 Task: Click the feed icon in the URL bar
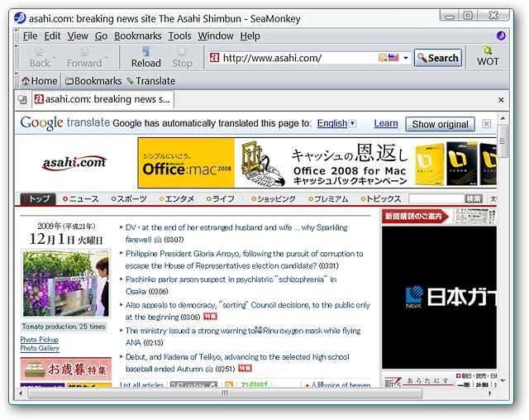tap(382, 58)
